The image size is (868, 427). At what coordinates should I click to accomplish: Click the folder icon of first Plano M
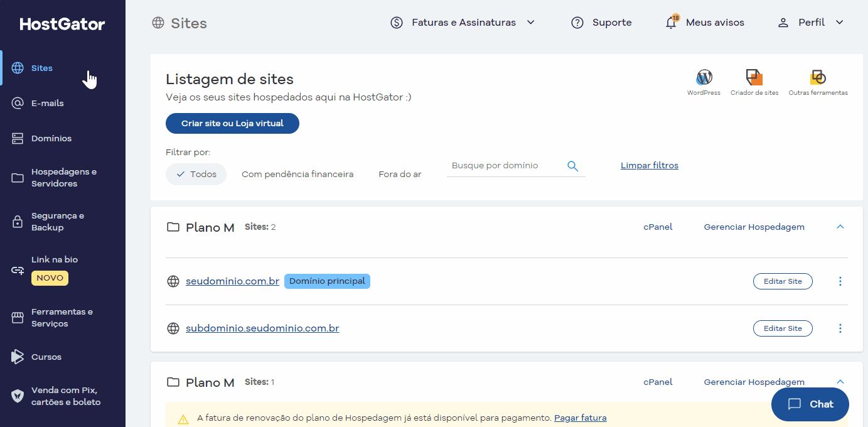[x=173, y=227]
